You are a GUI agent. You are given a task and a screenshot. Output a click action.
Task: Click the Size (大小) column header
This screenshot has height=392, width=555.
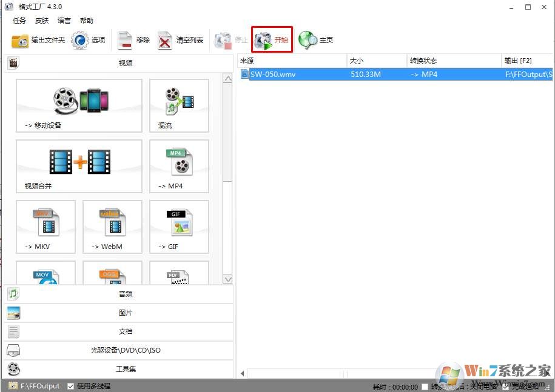click(x=376, y=61)
